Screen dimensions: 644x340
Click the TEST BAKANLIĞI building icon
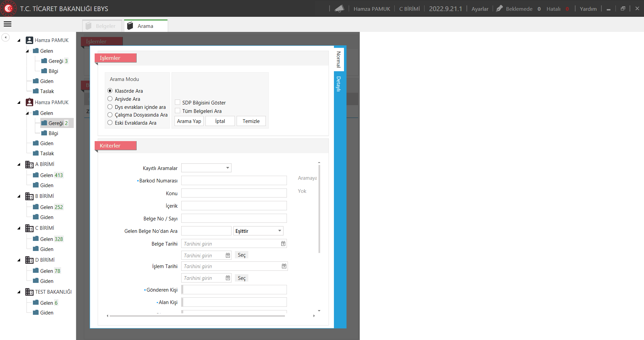[29, 292]
